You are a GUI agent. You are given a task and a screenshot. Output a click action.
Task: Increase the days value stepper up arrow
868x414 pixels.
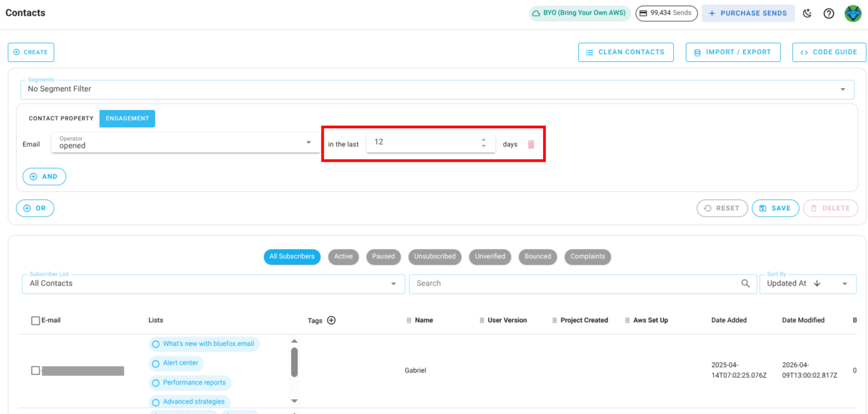(x=484, y=139)
